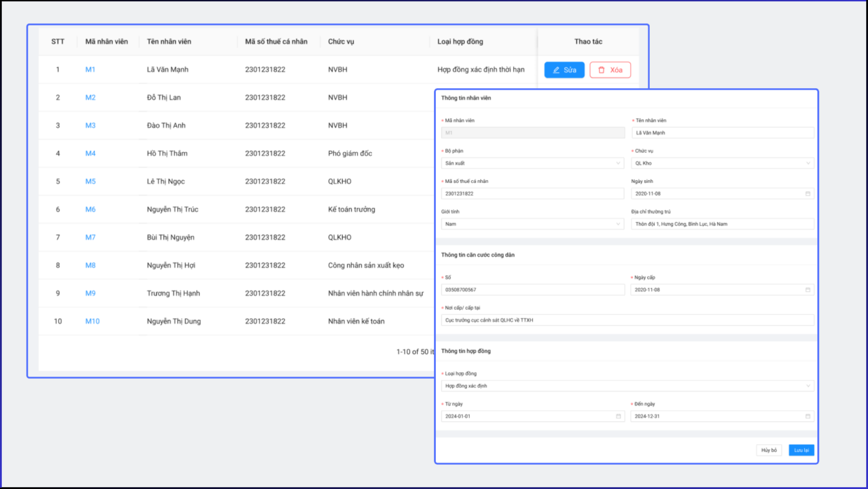The width and height of the screenshot is (868, 489).
Task: Click Lưu lại button to save form
Action: tap(802, 451)
